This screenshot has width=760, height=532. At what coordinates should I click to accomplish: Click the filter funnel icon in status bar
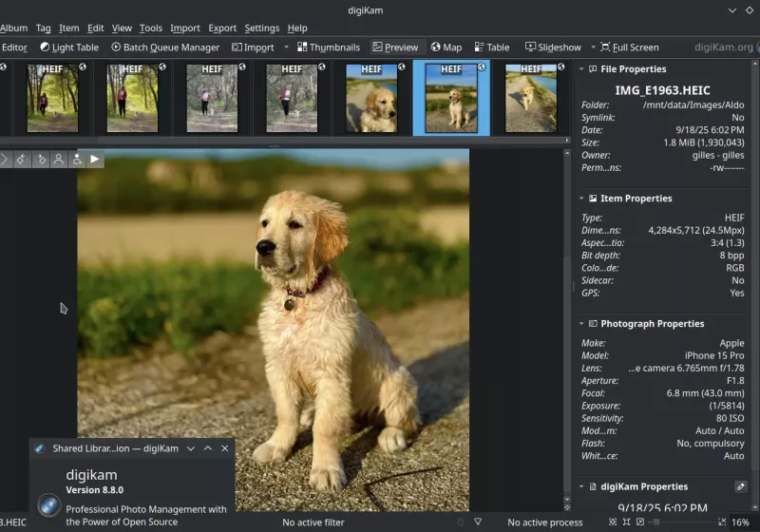478,522
